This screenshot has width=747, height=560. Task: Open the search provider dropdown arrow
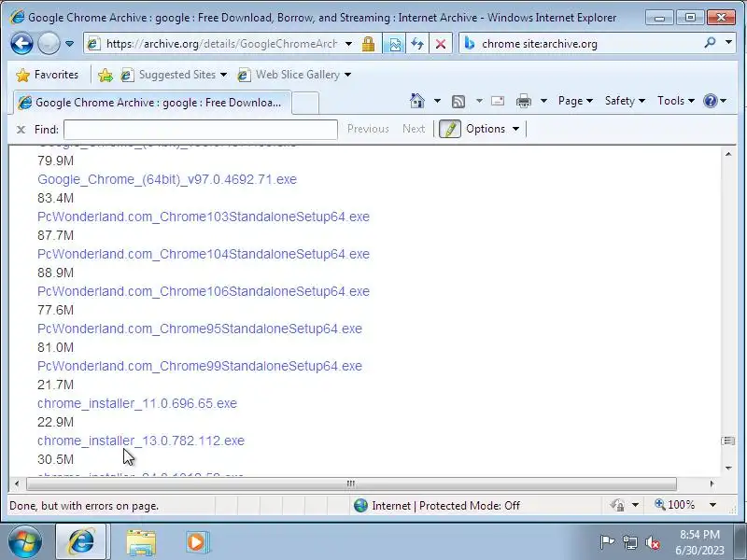(728, 43)
